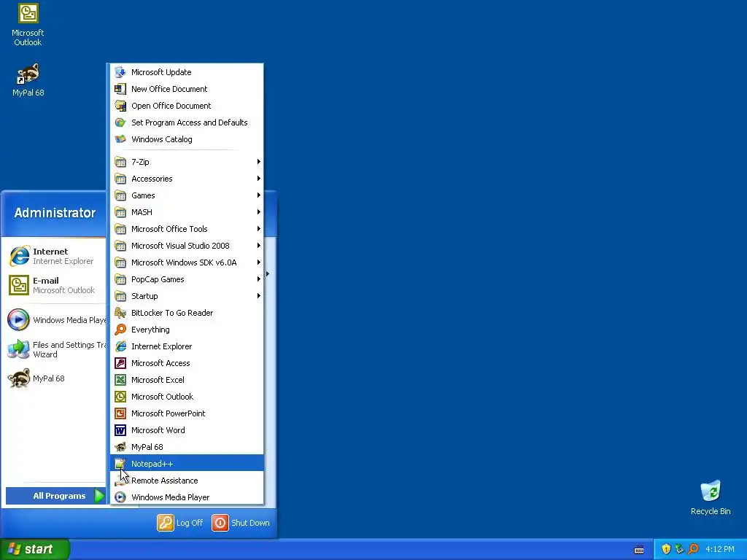This screenshot has height=560, width=747.
Task: Select Microsoft Excel menu entry text
Action: point(158,380)
